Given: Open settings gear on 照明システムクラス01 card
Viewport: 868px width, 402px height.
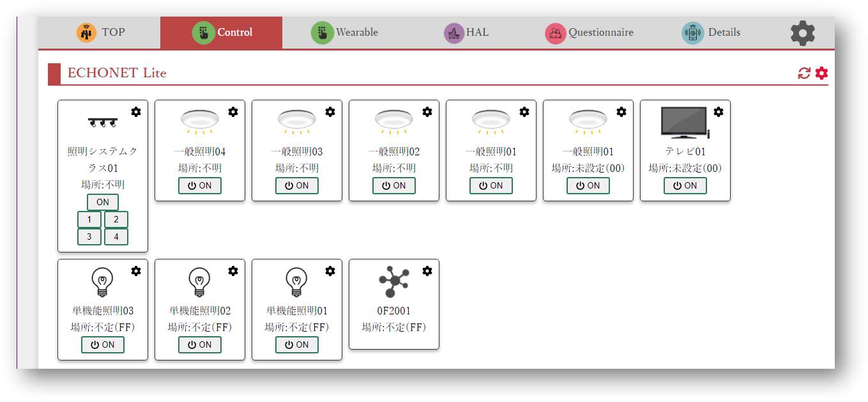Looking at the screenshot, I should (x=136, y=112).
